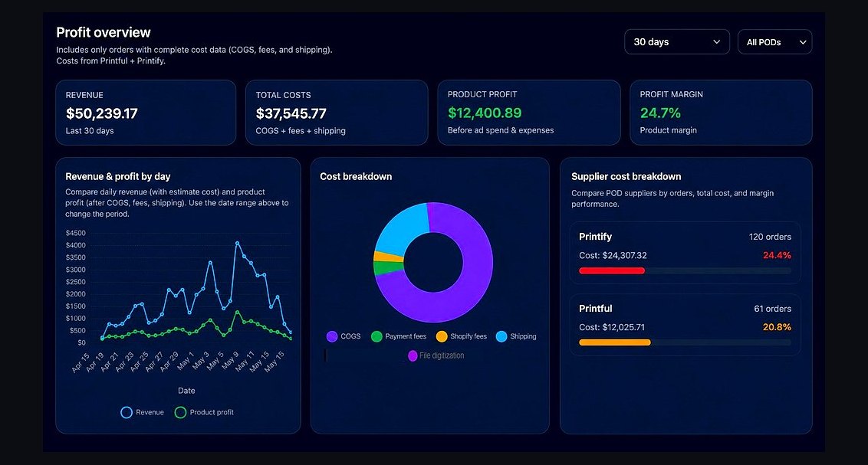Click the Printful margin 20.8%
This screenshot has width=868, height=465.
click(777, 327)
